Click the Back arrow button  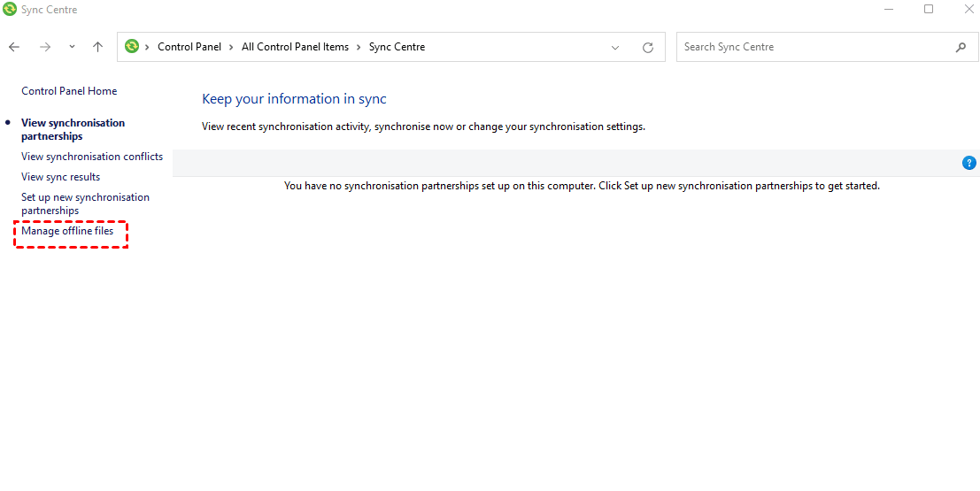pyautogui.click(x=14, y=47)
